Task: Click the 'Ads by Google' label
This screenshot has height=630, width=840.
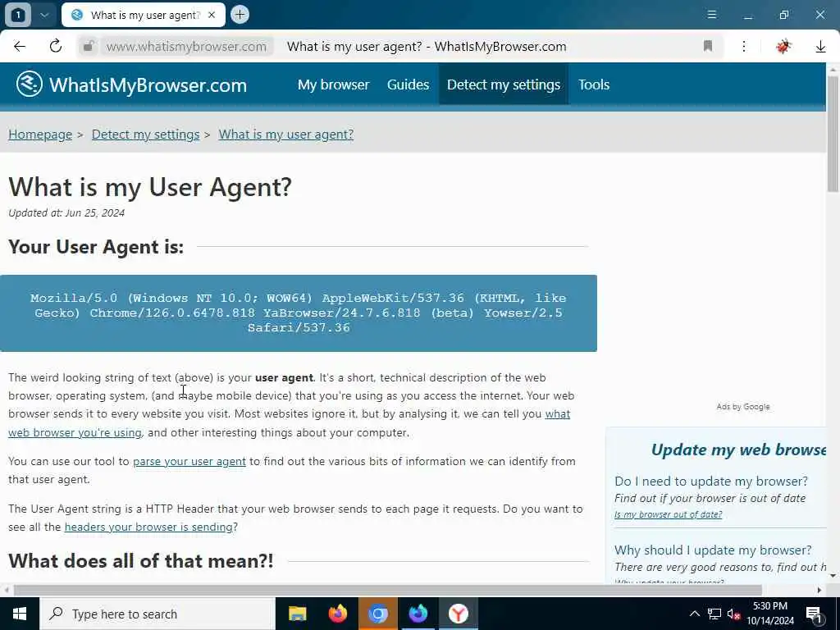Action: pos(743,407)
